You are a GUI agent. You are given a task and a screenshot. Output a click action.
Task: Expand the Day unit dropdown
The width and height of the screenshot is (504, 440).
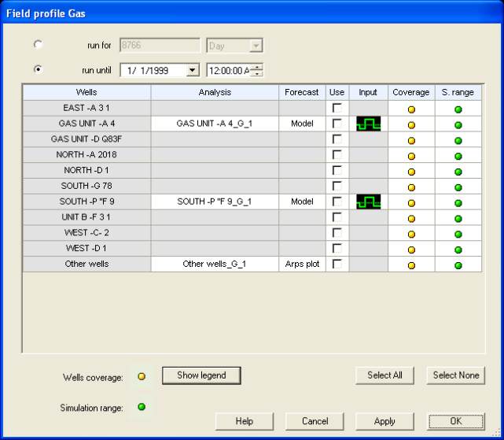pyautogui.click(x=256, y=46)
